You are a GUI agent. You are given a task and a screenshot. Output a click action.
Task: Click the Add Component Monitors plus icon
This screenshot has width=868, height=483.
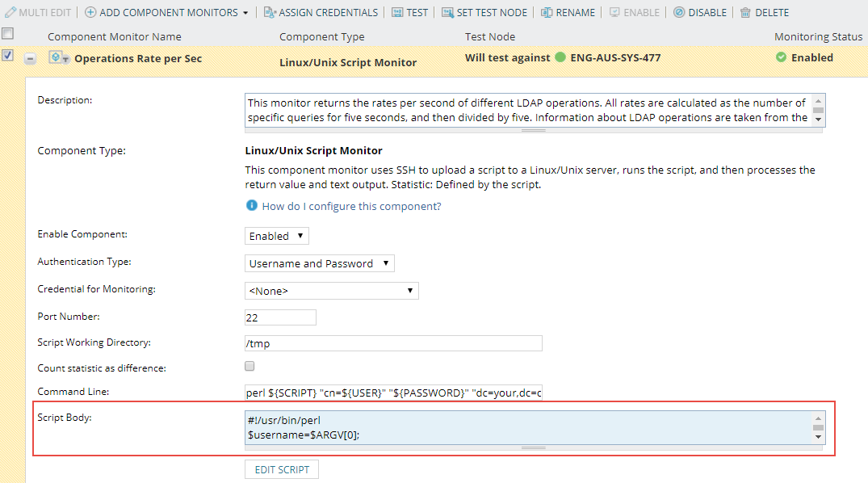[x=90, y=13]
